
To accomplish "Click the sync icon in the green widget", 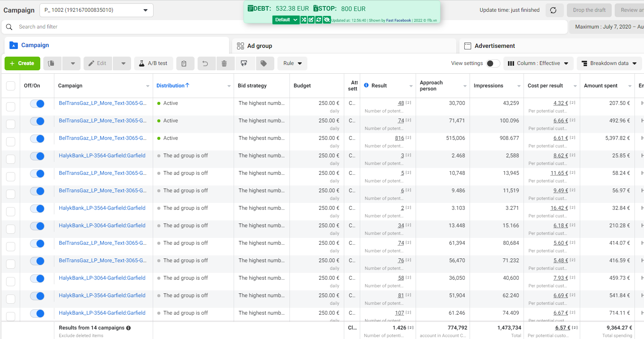I will tap(318, 20).
